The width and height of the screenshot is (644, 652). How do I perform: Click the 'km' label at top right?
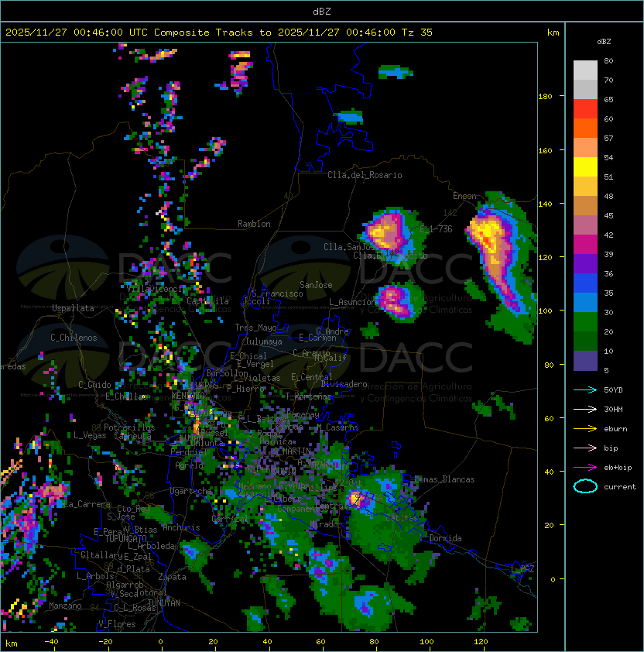tap(553, 33)
